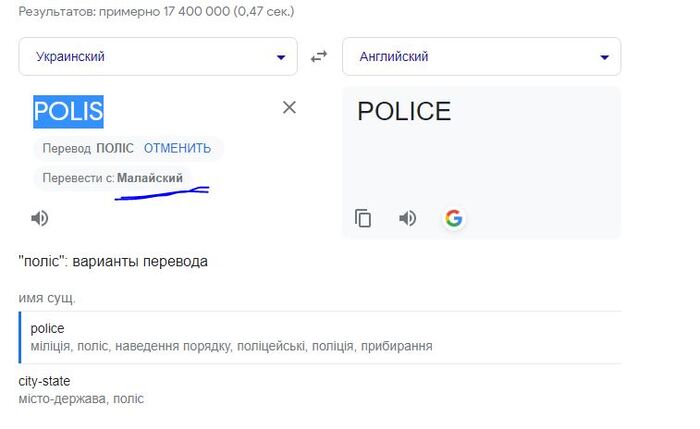Open the Английский target language dropdown
The width and height of the screenshot is (700, 429).
[481, 57]
